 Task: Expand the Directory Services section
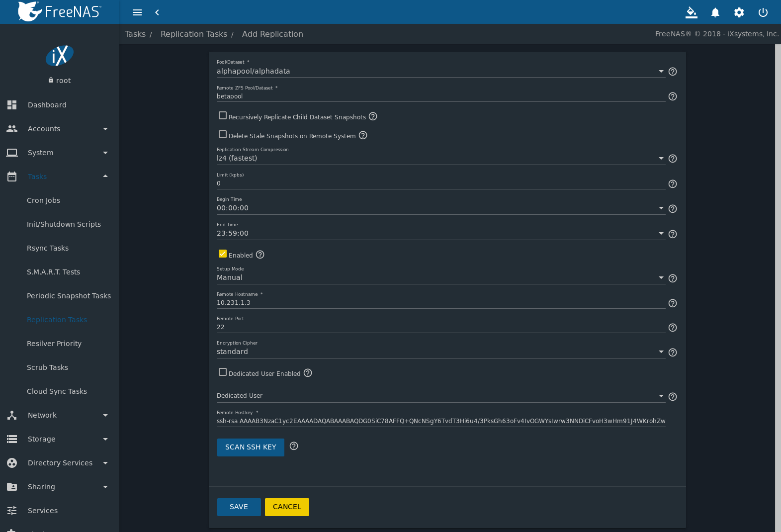60,463
